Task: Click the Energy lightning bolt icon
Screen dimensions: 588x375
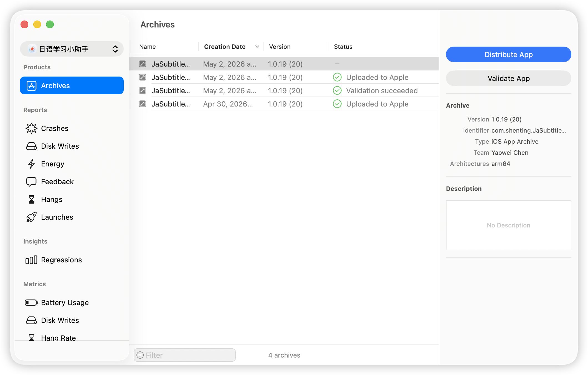Action: pyautogui.click(x=31, y=164)
